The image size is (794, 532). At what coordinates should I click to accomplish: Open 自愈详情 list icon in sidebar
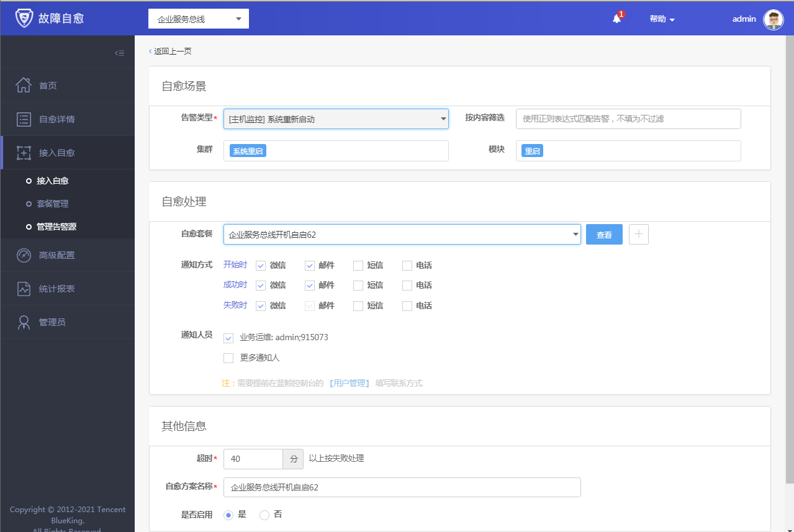[x=24, y=119]
